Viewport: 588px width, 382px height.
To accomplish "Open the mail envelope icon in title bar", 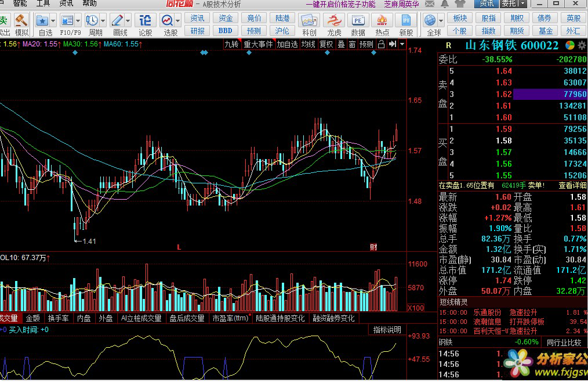I will coord(430,3).
